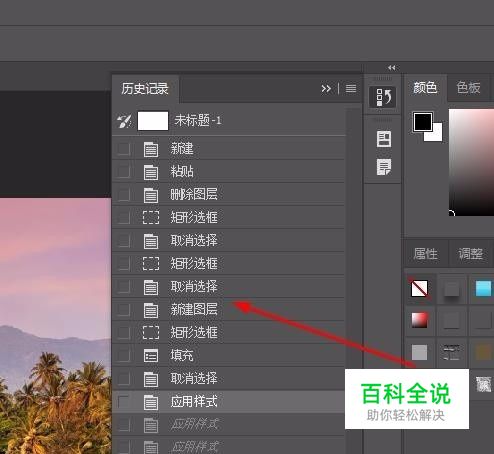
Task: Select the 填充 history state
Action: tap(229, 356)
